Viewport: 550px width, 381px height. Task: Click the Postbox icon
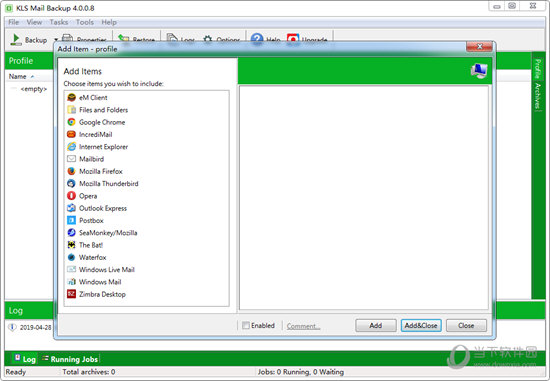point(72,220)
